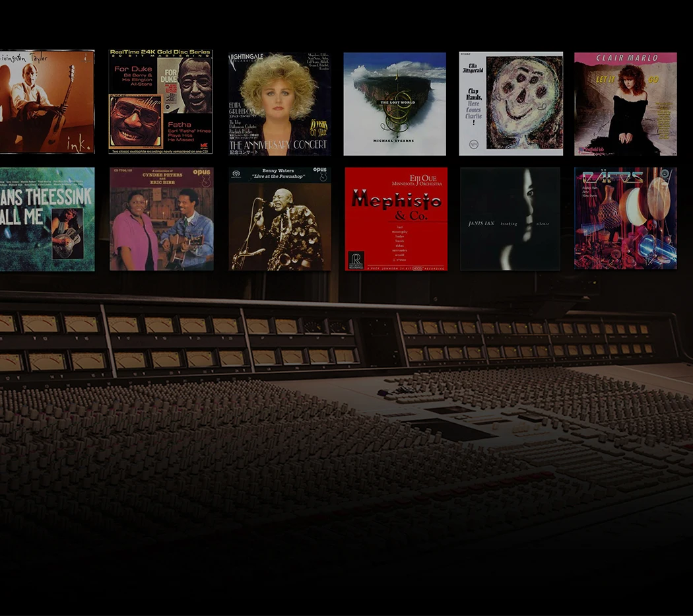Viewport: 693px width, 616px height.
Task: Open Ella Fitzgerald 'Clap Hands, Here Comes Charlie' cover
Action: point(511,104)
